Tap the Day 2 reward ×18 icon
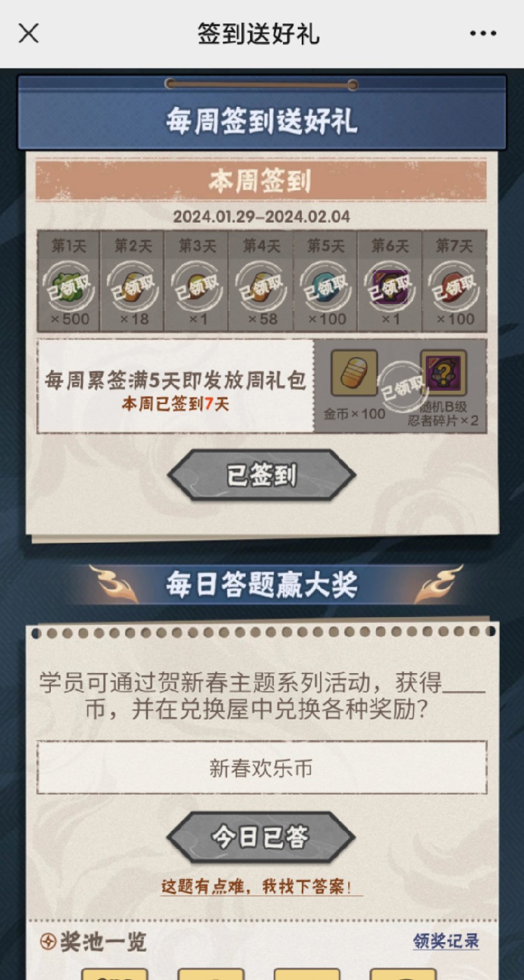This screenshot has height=980, width=524. pos(133,288)
